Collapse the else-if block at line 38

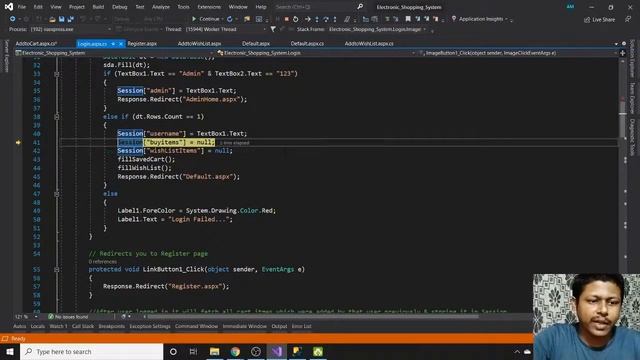point(57,117)
